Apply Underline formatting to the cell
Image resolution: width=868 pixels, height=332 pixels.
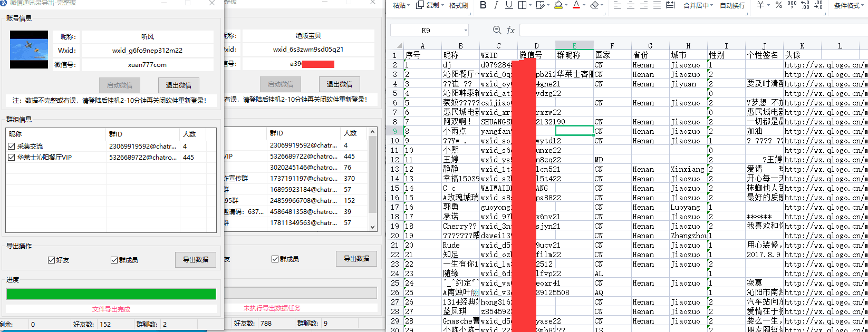[509, 5]
